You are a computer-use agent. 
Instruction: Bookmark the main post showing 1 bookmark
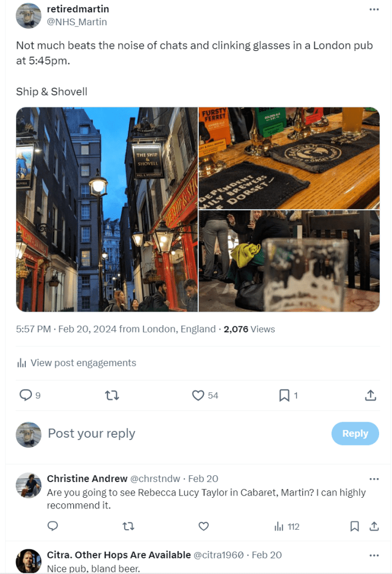[284, 395]
